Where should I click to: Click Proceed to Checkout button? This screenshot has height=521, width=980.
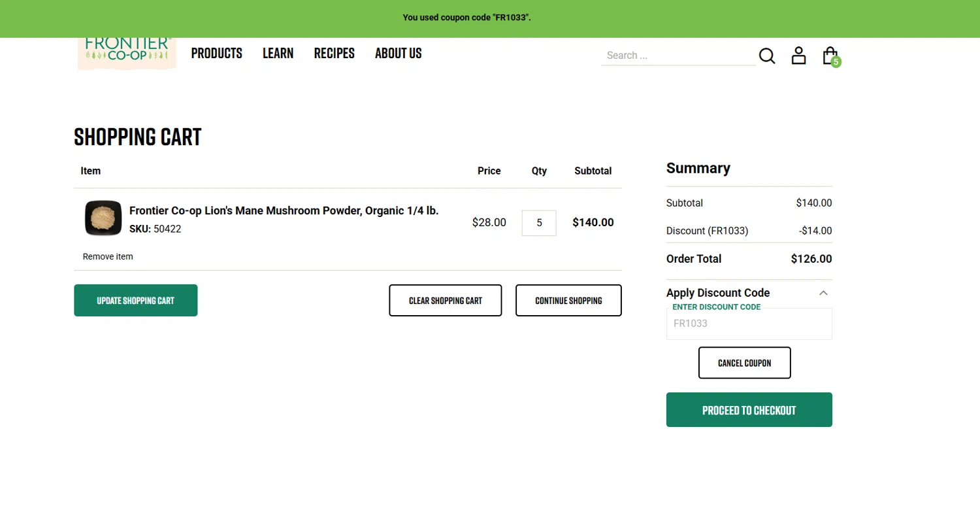point(749,410)
